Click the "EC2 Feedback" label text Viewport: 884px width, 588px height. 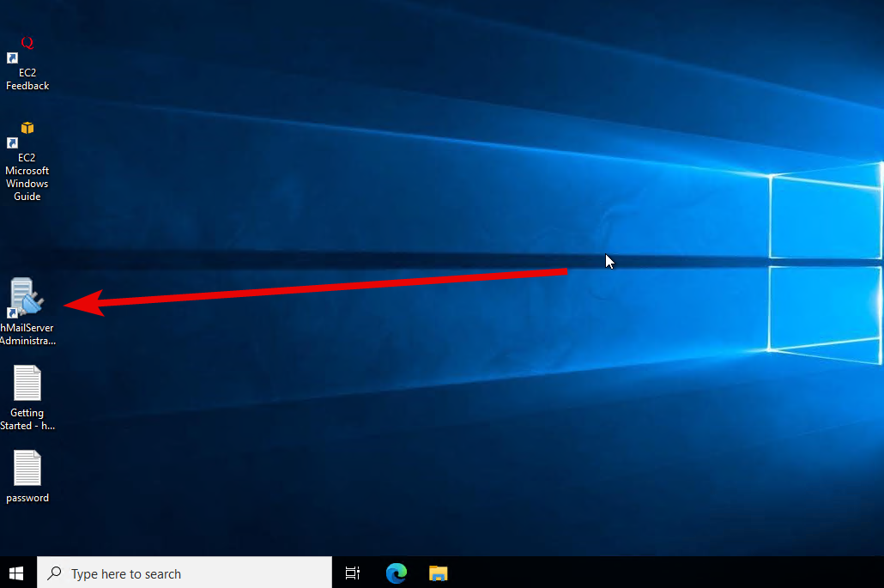tap(27, 80)
